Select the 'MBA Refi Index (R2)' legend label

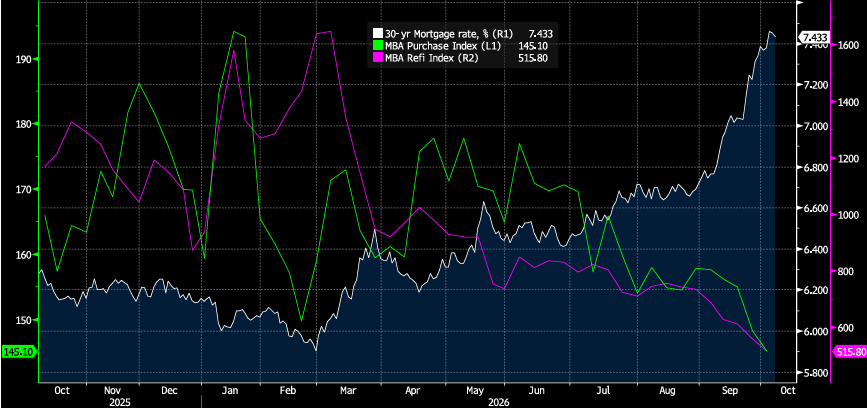431,58
